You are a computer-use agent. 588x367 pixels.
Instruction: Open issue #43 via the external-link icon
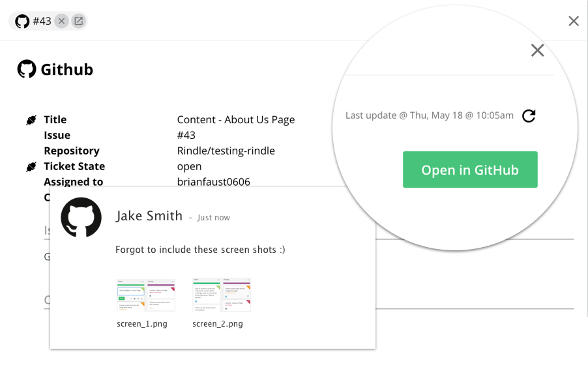coord(78,21)
